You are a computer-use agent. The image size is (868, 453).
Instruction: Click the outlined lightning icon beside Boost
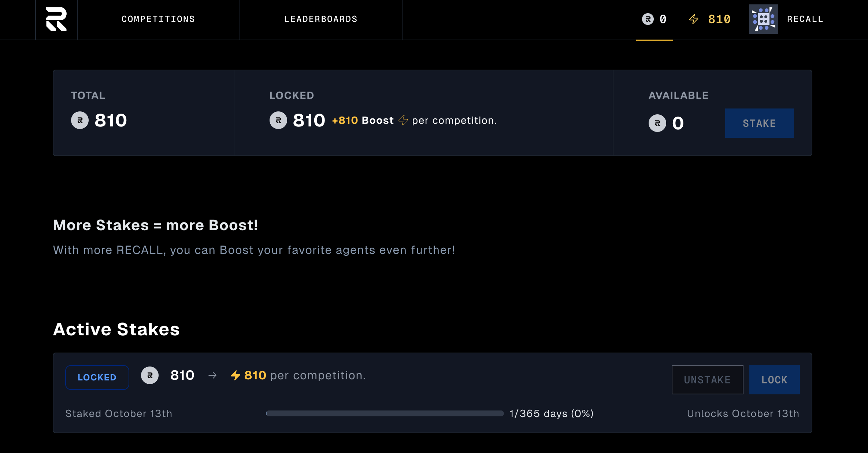403,120
